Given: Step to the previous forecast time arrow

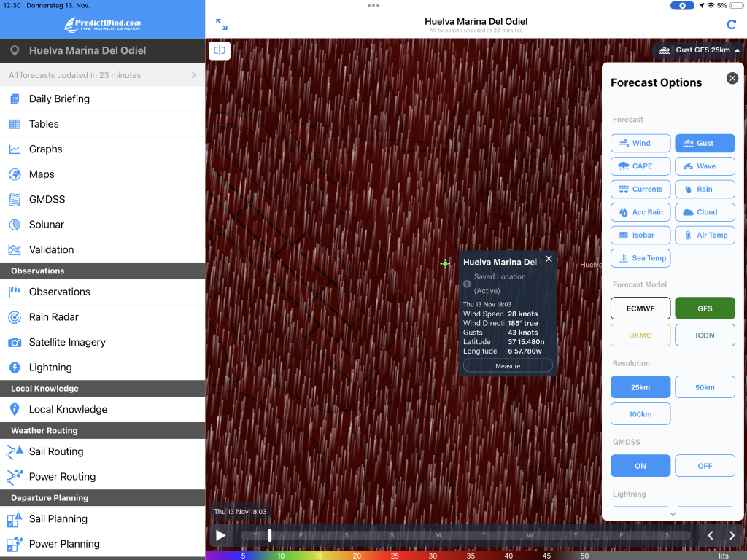Looking at the screenshot, I should coord(711,536).
